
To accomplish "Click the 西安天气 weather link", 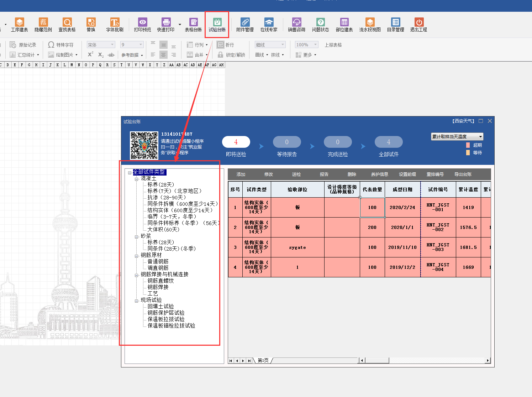I will [463, 121].
